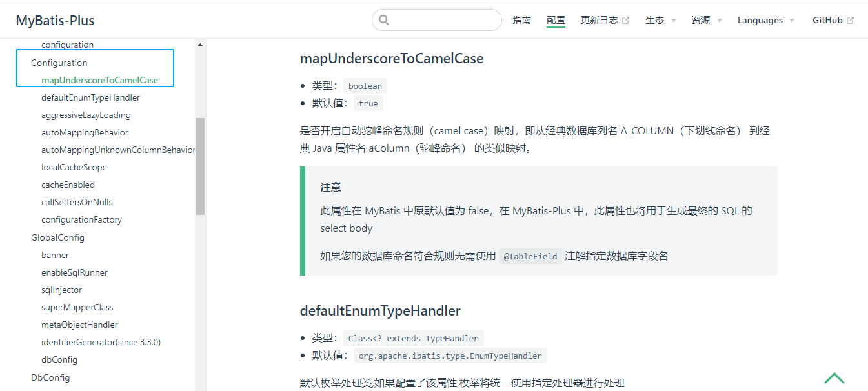Screen dimensions: 868x391
Task: Click the sidebar scrollbar up arrow
Action: 200,45
